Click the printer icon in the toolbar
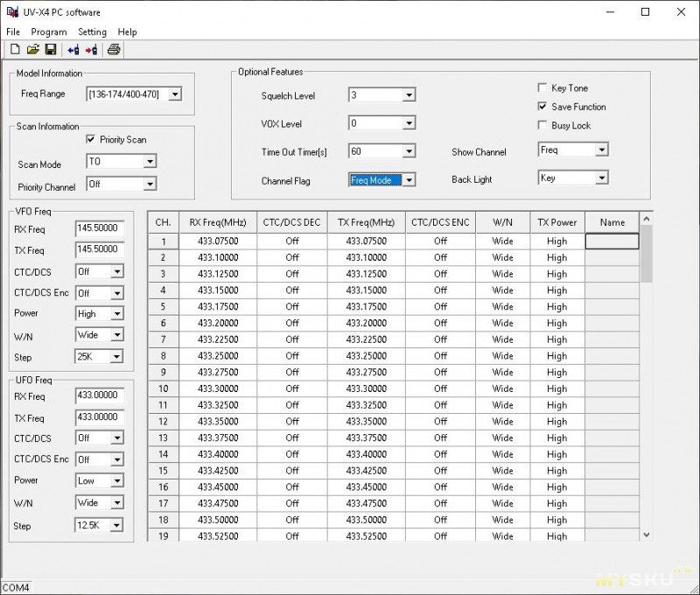Screen dimensions: 700x595 point(114,50)
